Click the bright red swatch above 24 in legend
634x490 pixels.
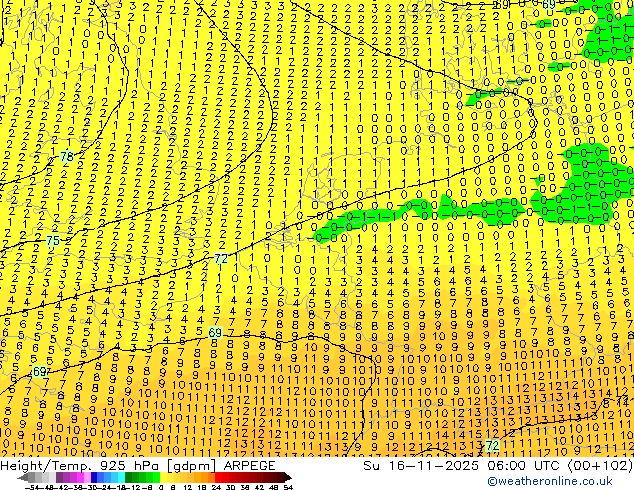pyautogui.click(x=218, y=477)
